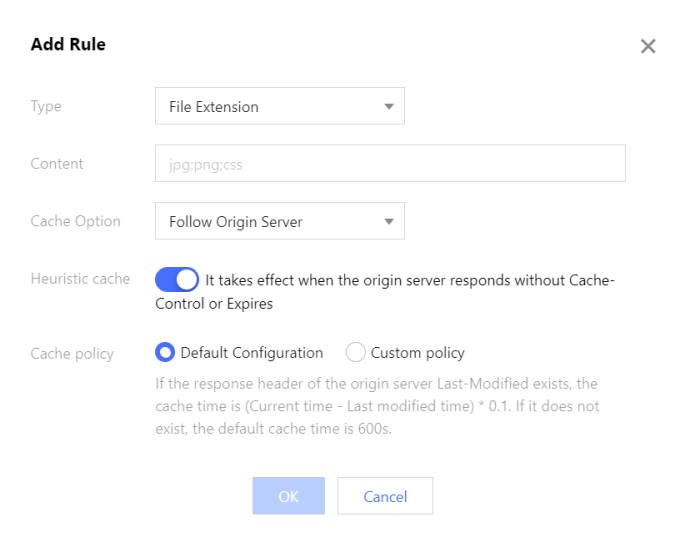Click the Cache Option label
This screenshot has width=686, height=544.
click(x=75, y=221)
